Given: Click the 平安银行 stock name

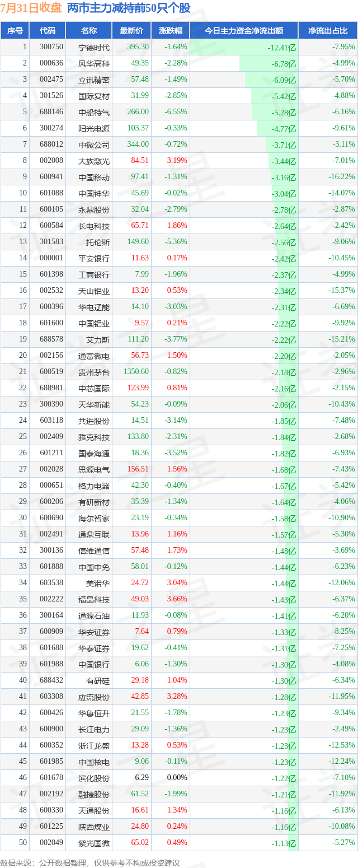Looking at the screenshot, I should tap(94, 258).
